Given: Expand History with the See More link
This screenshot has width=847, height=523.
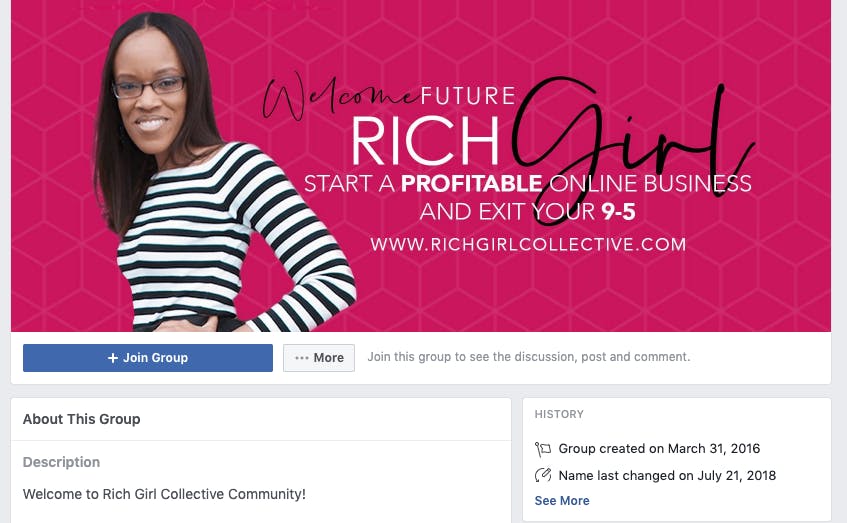Looking at the screenshot, I should 562,501.
